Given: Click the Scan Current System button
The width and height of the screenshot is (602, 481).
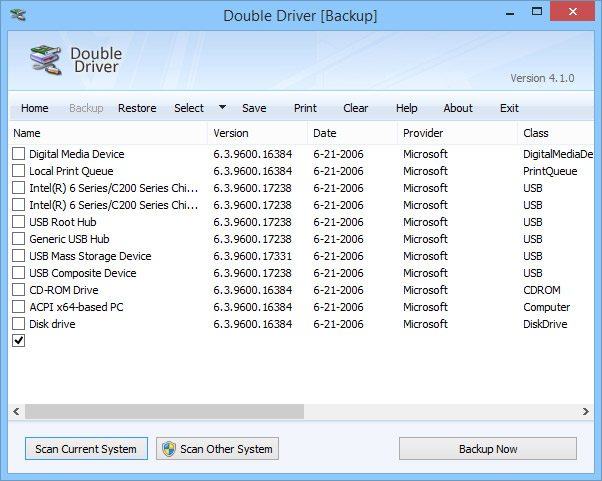Looking at the screenshot, I should coord(86,449).
